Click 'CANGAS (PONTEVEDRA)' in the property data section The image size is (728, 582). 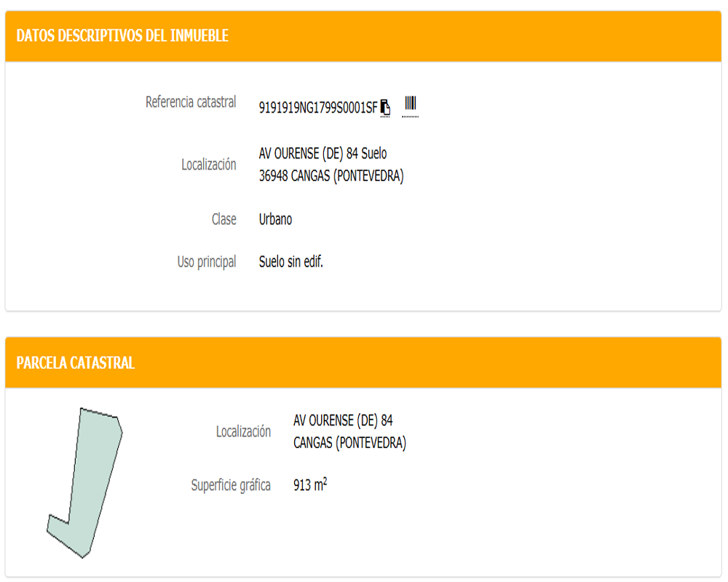tap(347, 176)
